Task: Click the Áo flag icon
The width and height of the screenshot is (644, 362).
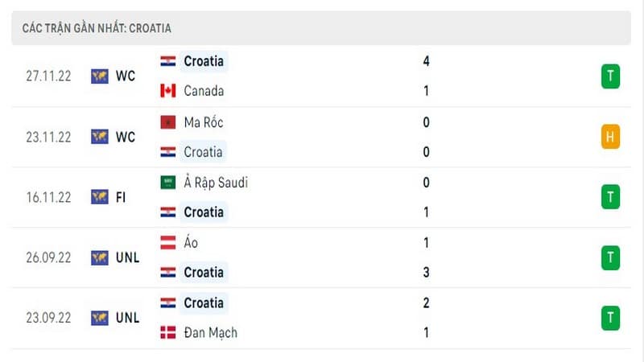Action: coord(168,243)
